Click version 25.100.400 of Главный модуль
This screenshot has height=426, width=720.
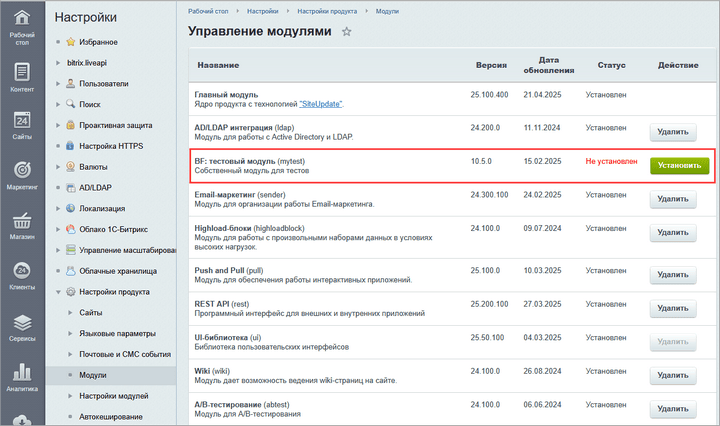(x=489, y=95)
